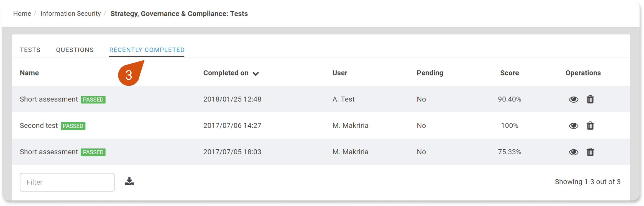
Task: Sort the table by Name column
Action: point(29,73)
